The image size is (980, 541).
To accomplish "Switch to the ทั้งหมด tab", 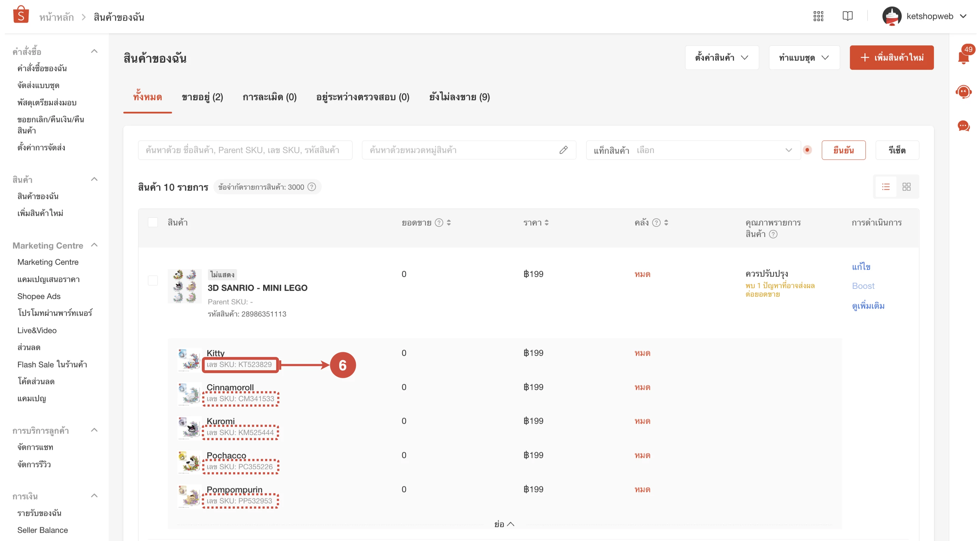I will [147, 97].
